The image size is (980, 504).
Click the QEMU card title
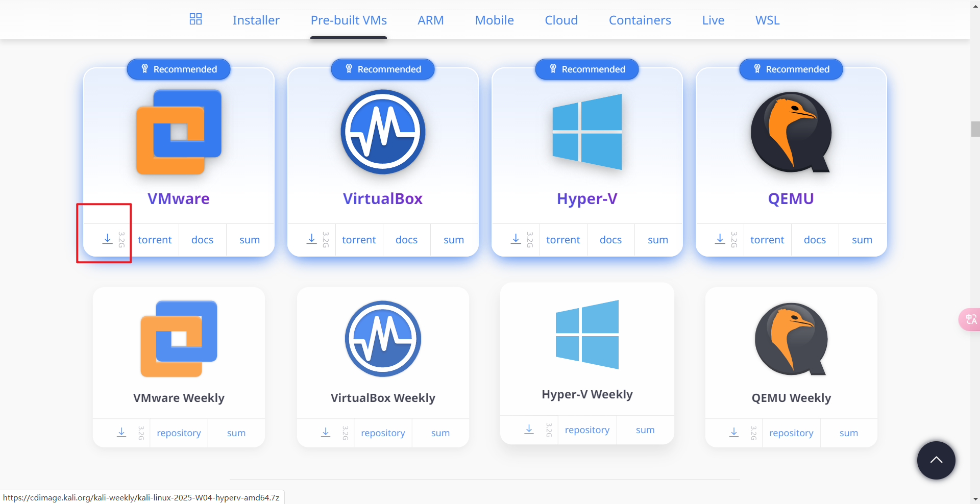point(791,198)
